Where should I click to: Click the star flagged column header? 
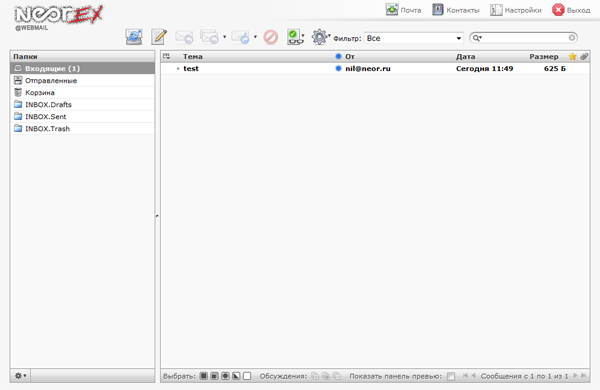572,57
